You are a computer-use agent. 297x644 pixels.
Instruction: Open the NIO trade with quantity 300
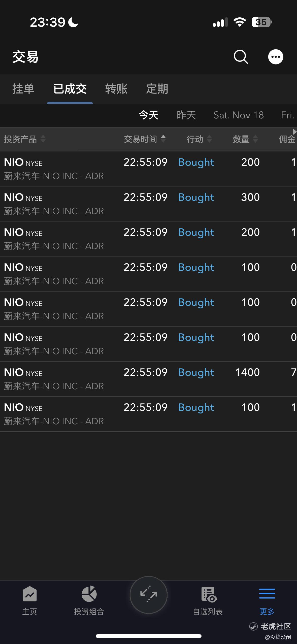tap(149, 204)
